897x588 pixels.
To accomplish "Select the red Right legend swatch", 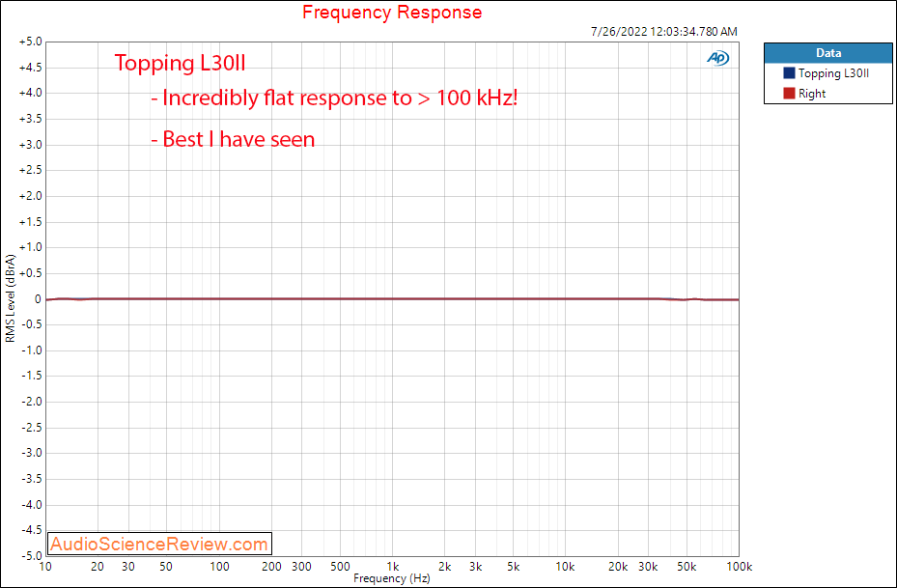I will [x=790, y=94].
